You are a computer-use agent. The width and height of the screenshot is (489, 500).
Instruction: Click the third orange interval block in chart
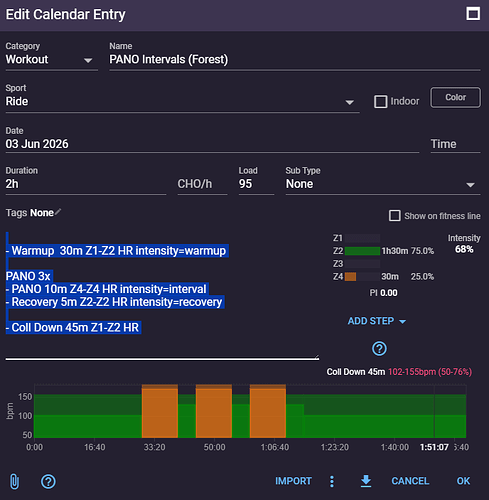point(268,411)
